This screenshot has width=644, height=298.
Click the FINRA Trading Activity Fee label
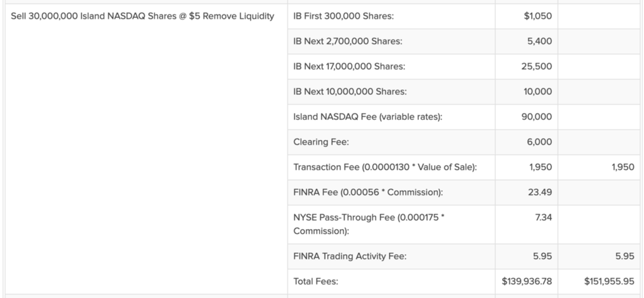pyautogui.click(x=350, y=255)
